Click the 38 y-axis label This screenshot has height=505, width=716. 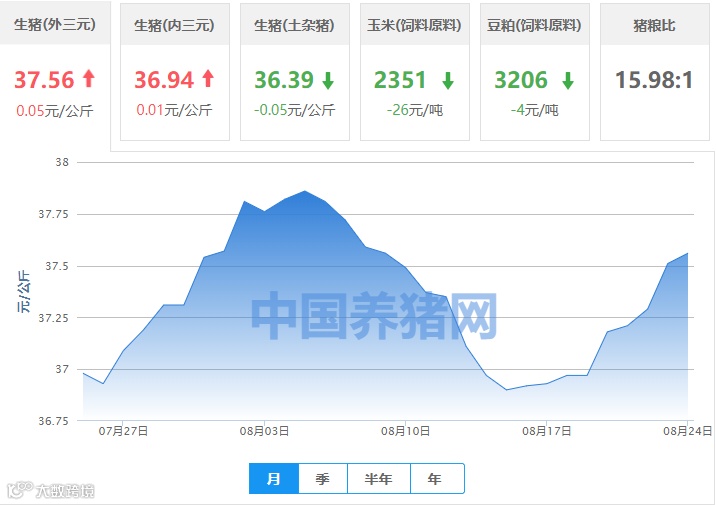click(x=62, y=163)
